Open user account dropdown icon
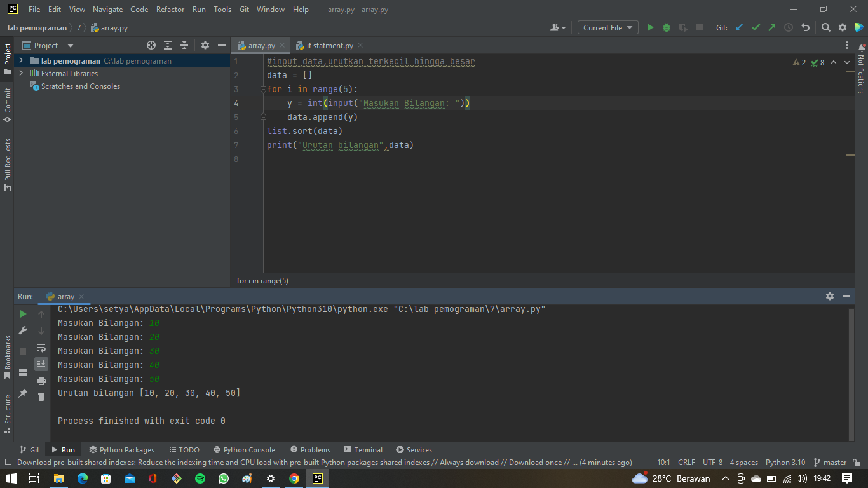Viewport: 868px width, 488px height. click(x=559, y=27)
